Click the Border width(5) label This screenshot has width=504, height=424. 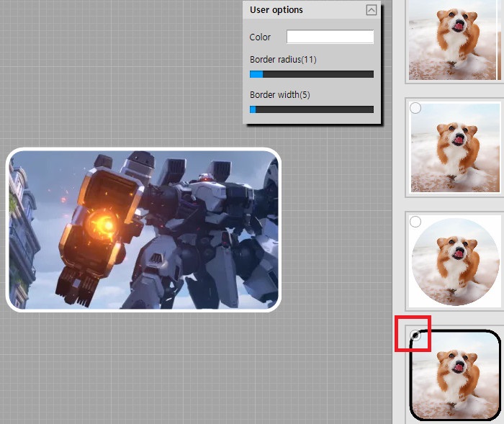coord(279,95)
